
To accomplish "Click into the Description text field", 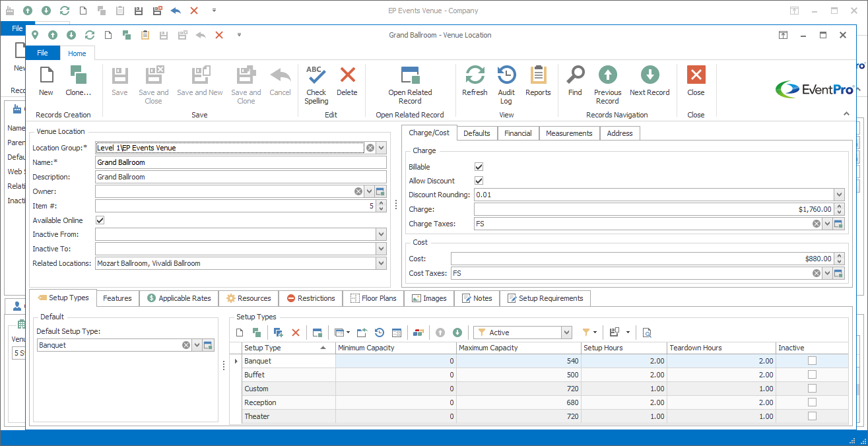I will 240,177.
